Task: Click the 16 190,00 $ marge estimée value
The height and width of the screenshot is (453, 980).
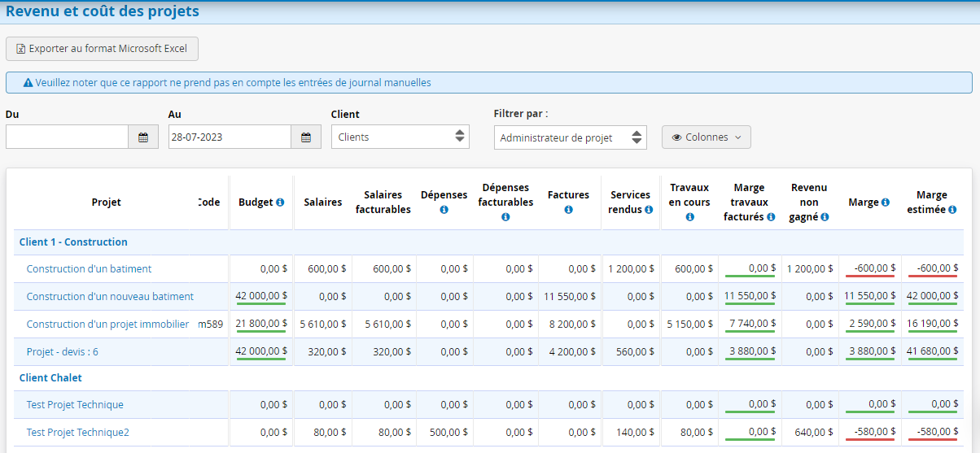Action: [932, 324]
